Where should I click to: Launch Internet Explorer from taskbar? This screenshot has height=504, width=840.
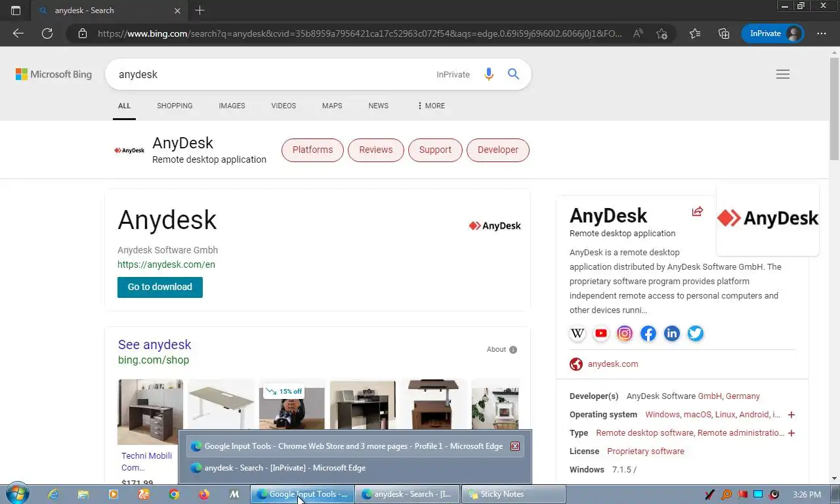click(x=53, y=494)
